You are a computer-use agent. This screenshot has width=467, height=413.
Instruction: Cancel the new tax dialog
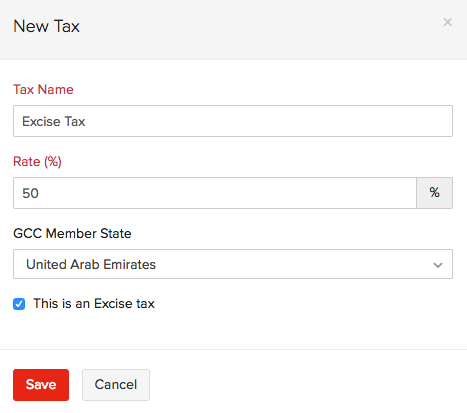(x=116, y=385)
